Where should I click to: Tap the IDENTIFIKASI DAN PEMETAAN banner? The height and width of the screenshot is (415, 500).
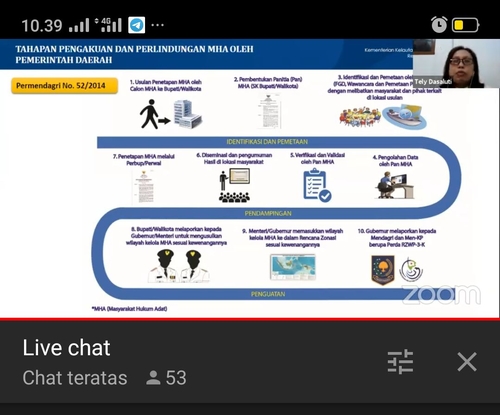(x=267, y=142)
